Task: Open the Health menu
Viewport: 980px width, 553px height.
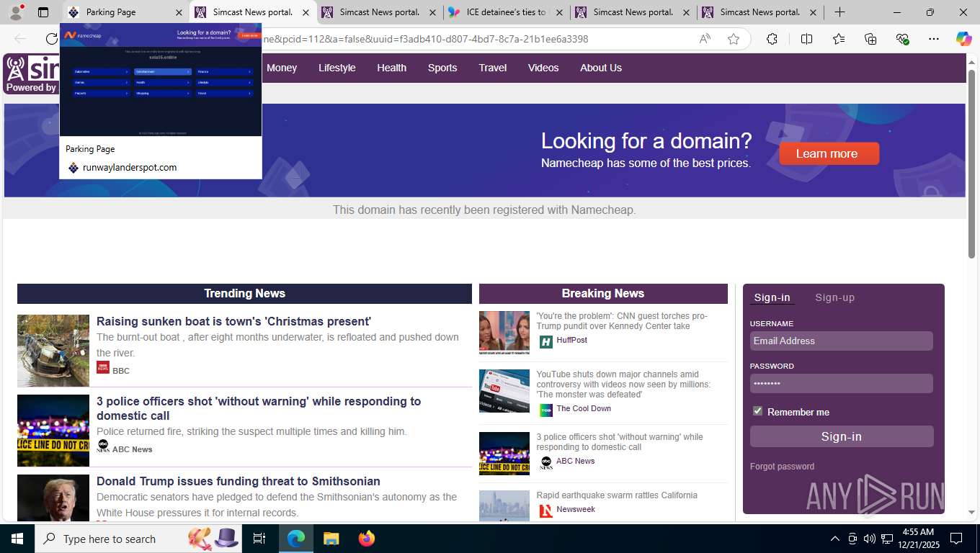Action: pyautogui.click(x=391, y=68)
